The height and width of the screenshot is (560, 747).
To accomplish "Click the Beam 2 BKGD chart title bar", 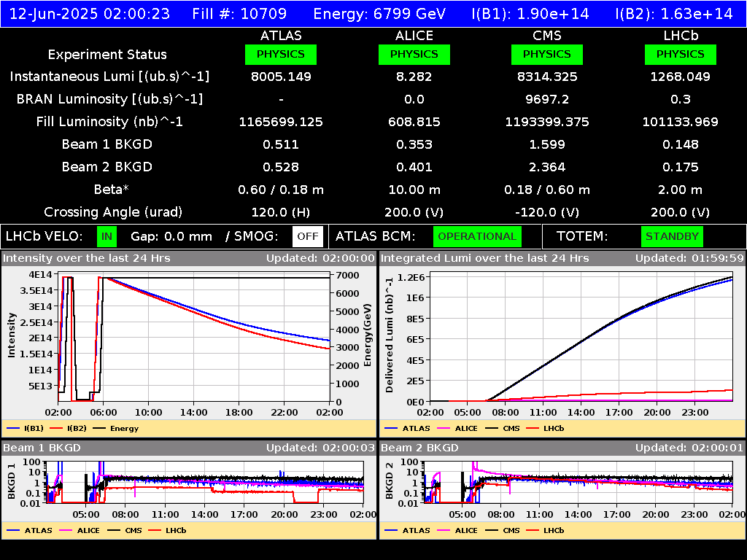I will [562, 448].
